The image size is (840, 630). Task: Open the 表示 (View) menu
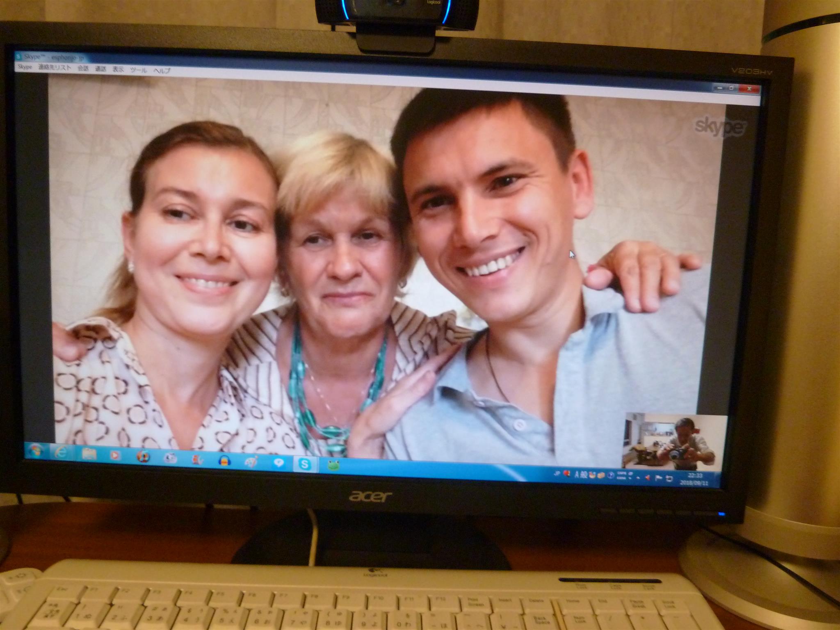pos(118,69)
